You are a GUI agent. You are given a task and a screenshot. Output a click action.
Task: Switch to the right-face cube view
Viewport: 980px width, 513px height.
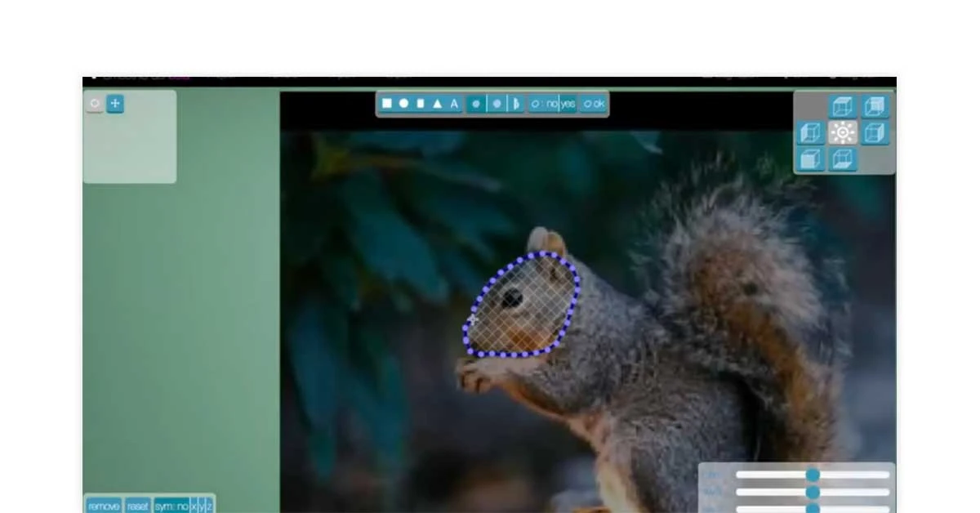[x=874, y=133]
